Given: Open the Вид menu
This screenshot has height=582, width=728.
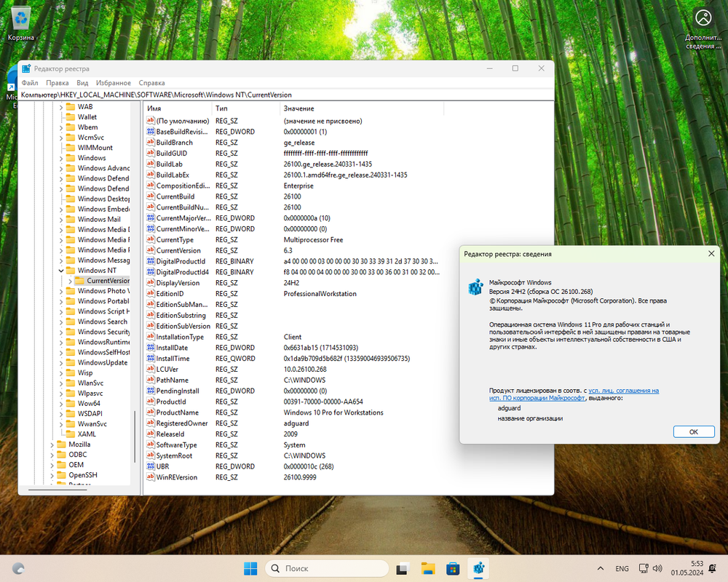Looking at the screenshot, I should 82,83.
